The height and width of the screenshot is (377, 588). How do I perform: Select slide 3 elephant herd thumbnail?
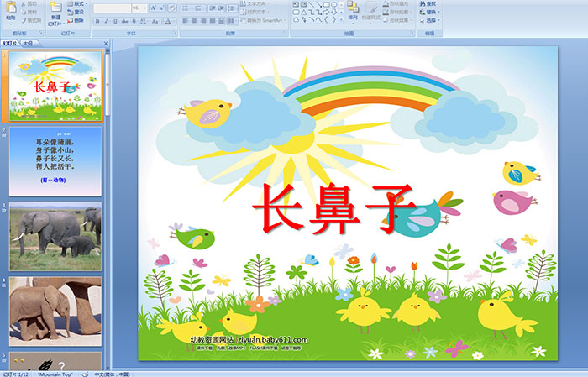point(55,236)
